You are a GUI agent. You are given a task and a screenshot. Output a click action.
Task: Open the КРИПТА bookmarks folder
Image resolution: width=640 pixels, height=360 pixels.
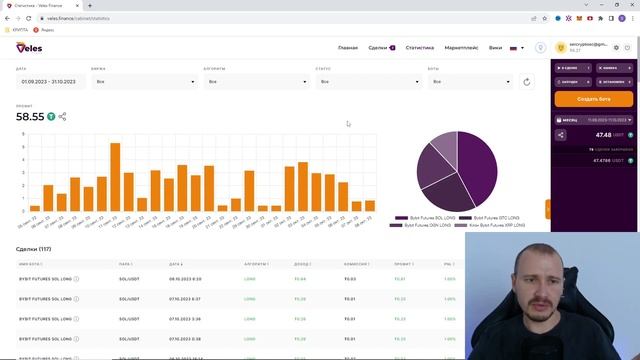(16, 30)
